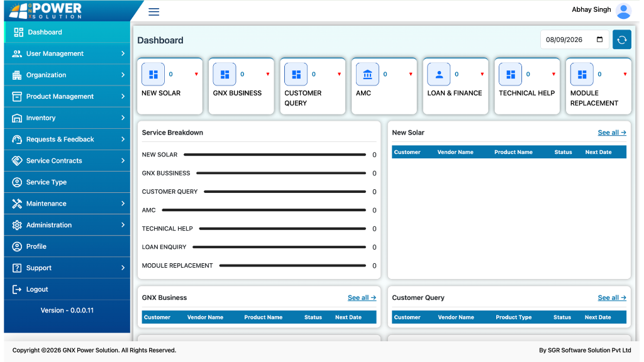Click the Logout exit icon
644x362 pixels.
pos(17,289)
